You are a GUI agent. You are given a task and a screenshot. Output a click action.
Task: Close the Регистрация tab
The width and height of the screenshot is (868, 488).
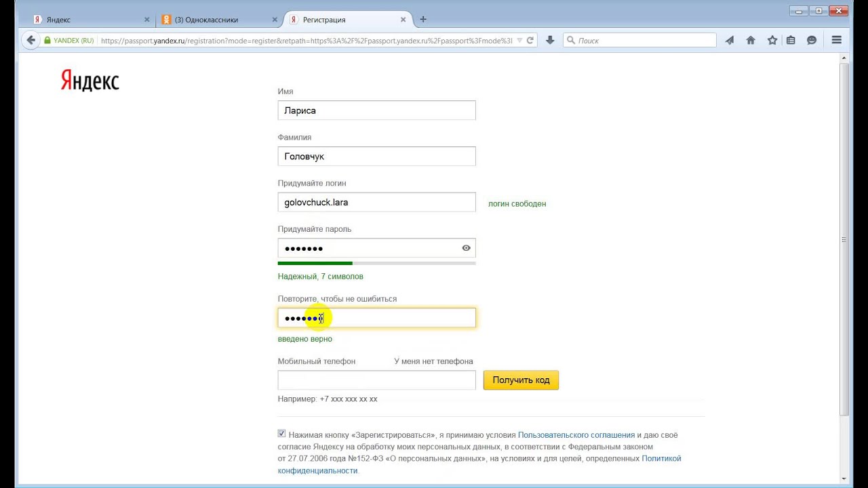403,20
